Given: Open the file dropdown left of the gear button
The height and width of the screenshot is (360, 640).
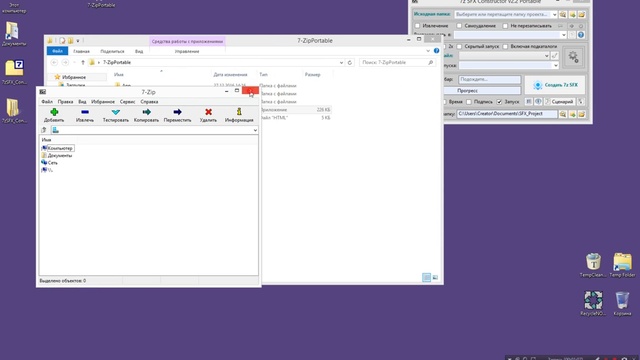Looking at the screenshot, I should tap(547, 56).
